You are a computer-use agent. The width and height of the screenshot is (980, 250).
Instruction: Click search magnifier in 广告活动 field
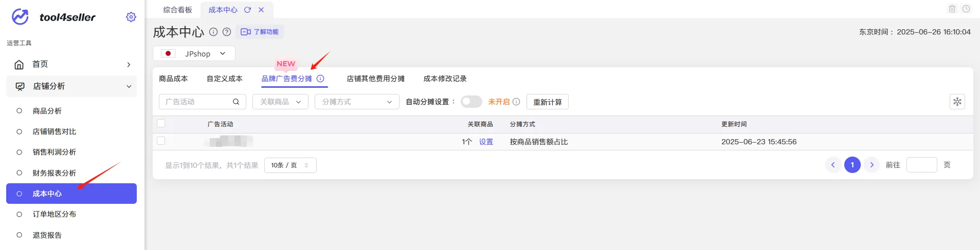point(236,102)
